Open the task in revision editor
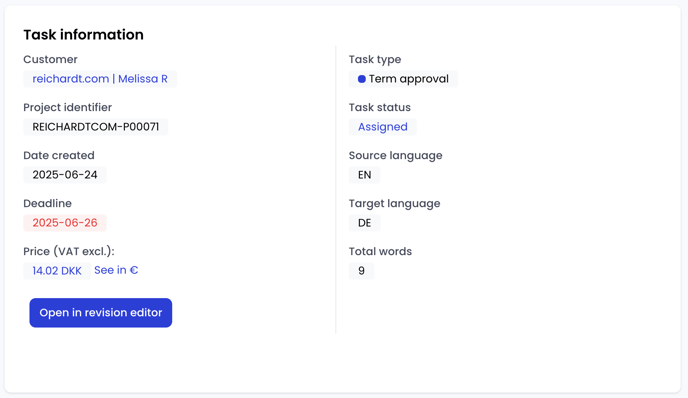The height and width of the screenshot is (398, 688). [x=100, y=312]
